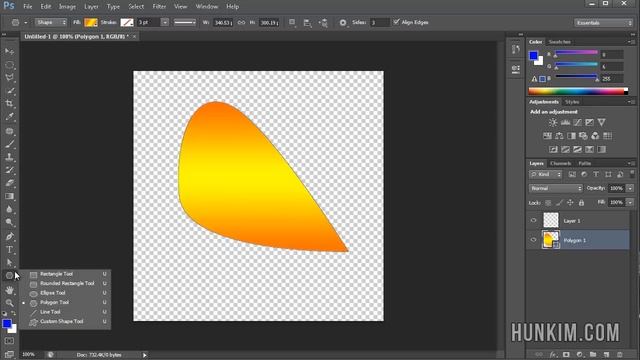Hide Polygon 1 layer visibility eye
The image size is (640, 360).
pyautogui.click(x=533, y=240)
